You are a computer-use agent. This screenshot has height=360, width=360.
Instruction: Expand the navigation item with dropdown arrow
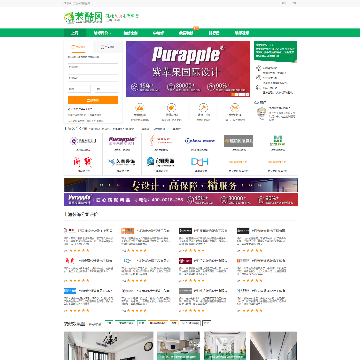[x=102, y=33]
